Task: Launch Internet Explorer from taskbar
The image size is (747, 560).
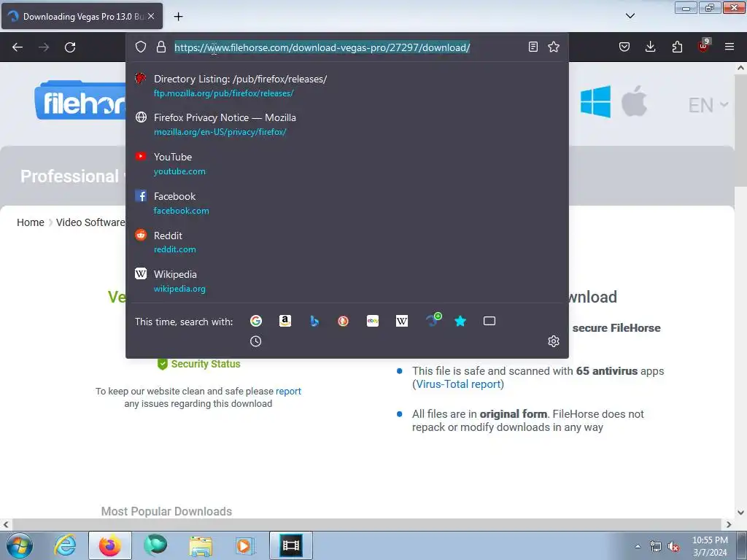Action: click(65, 545)
